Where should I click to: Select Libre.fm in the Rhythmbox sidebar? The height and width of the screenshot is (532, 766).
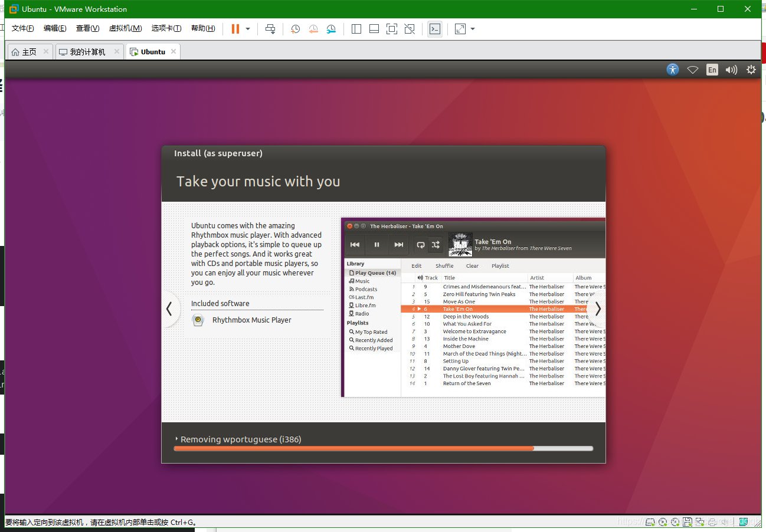click(x=362, y=306)
